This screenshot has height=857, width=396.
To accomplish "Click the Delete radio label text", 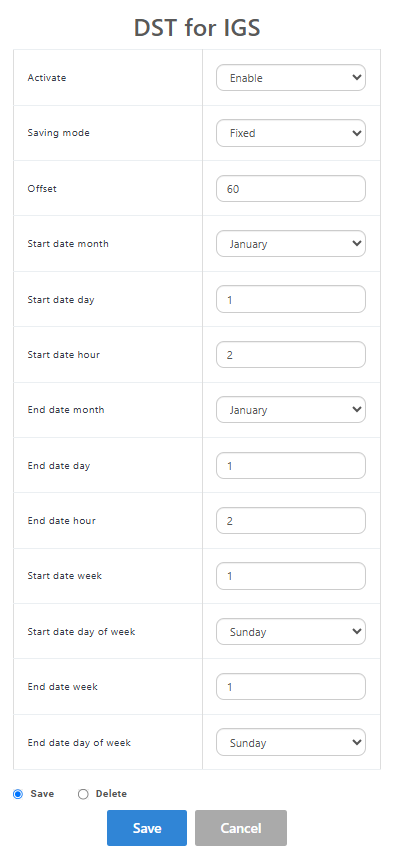I will 111,794.
